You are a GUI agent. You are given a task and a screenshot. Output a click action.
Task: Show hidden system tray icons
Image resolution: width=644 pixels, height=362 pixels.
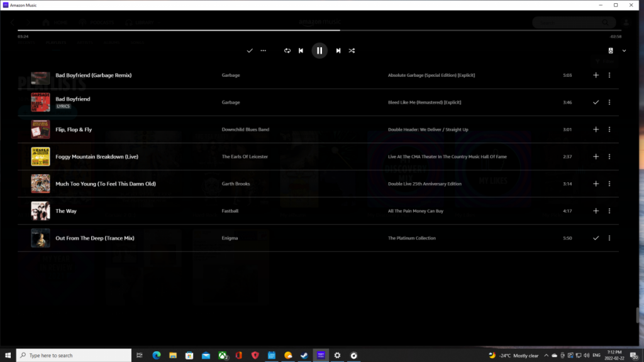tap(546, 356)
